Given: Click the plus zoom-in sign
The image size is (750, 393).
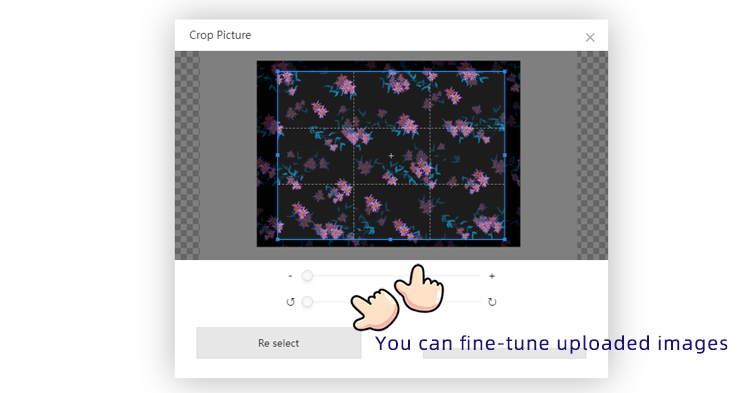Looking at the screenshot, I should pyautogui.click(x=492, y=276).
